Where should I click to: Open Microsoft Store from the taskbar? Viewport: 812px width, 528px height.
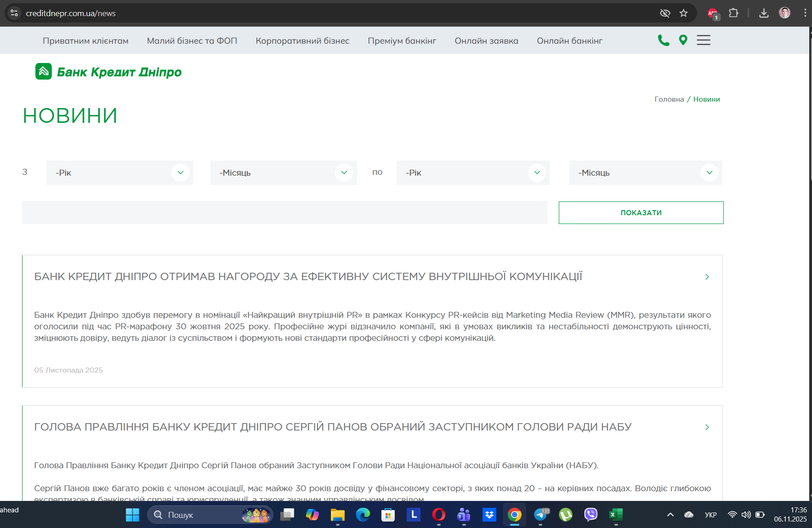388,515
